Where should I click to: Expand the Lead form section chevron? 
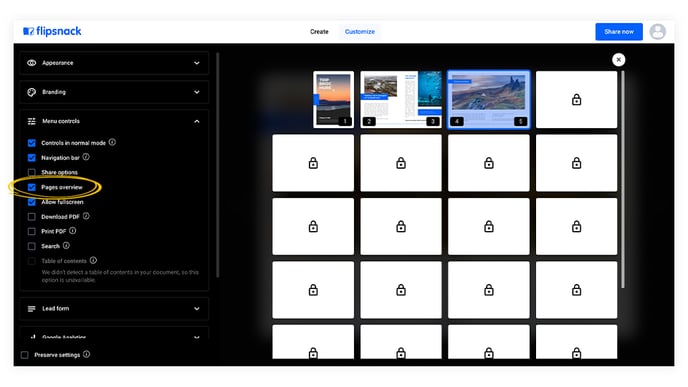coord(197,308)
